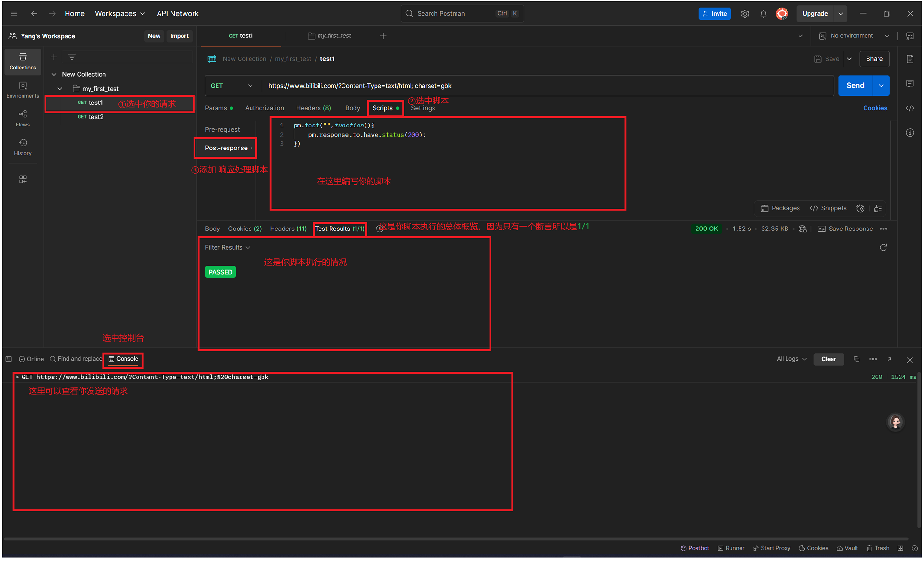The height and width of the screenshot is (561, 924).
Task: Click the Invite button
Action: (x=715, y=13)
